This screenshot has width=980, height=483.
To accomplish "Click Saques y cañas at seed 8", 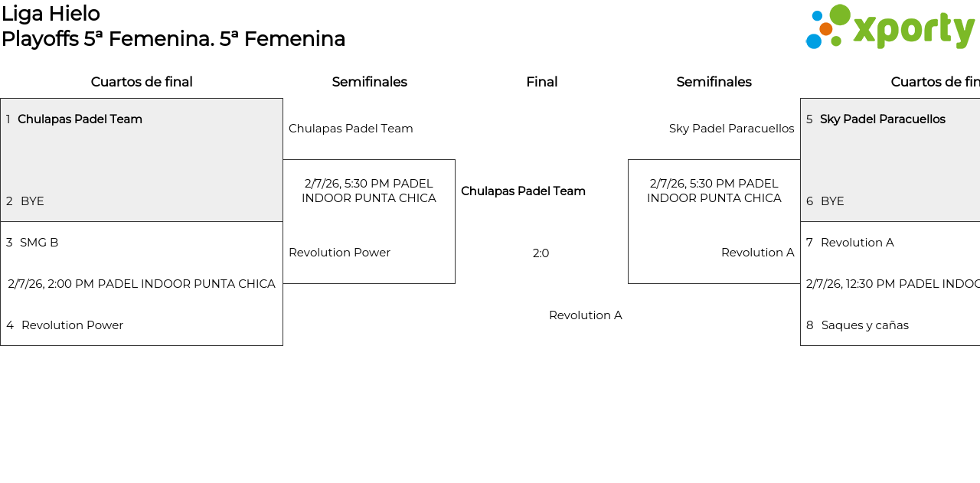I will tap(864, 325).
